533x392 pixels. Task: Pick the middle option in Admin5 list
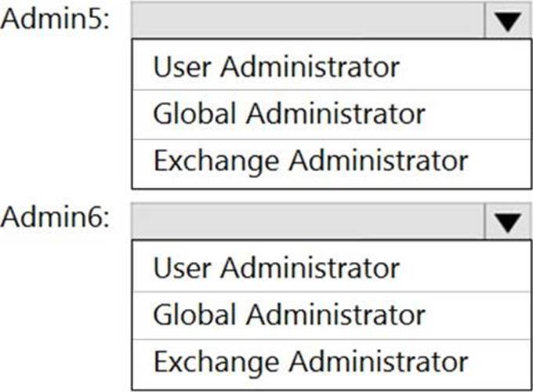coord(332,114)
